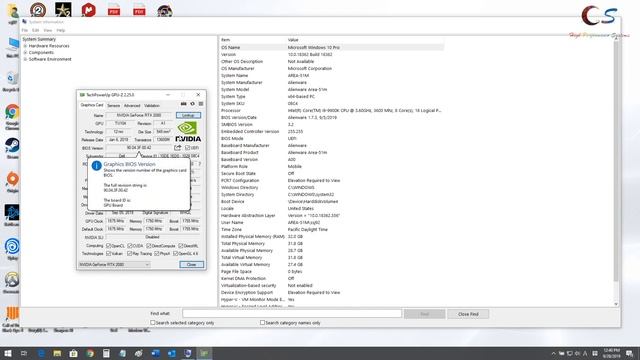Toggle the PhysX checkbox
Image resolution: width=640 pixels, height=360 pixels.
[x=157, y=253]
